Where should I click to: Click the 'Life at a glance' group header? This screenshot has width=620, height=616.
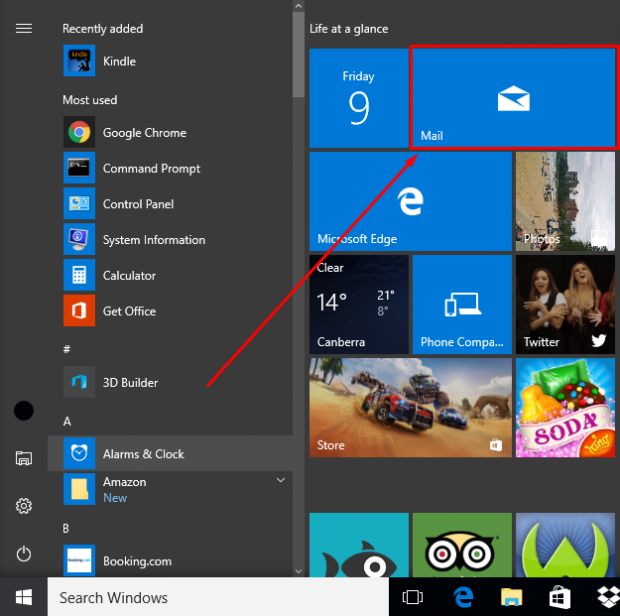348,28
